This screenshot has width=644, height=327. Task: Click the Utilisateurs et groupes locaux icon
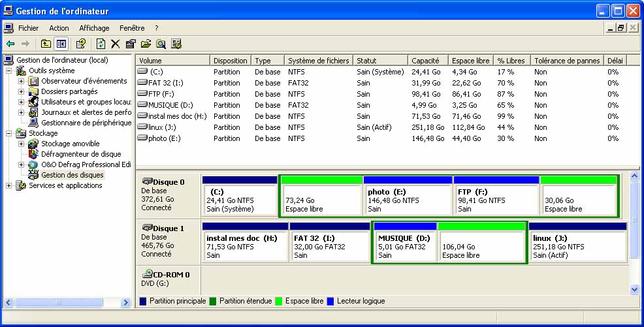coord(33,102)
